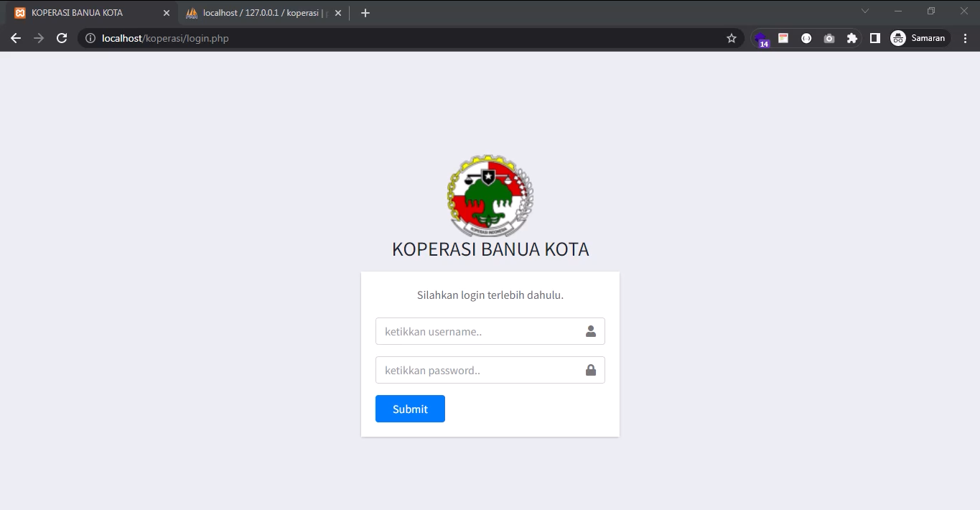Click the 'Silahkan login terlebih dahulu.' text

point(490,295)
